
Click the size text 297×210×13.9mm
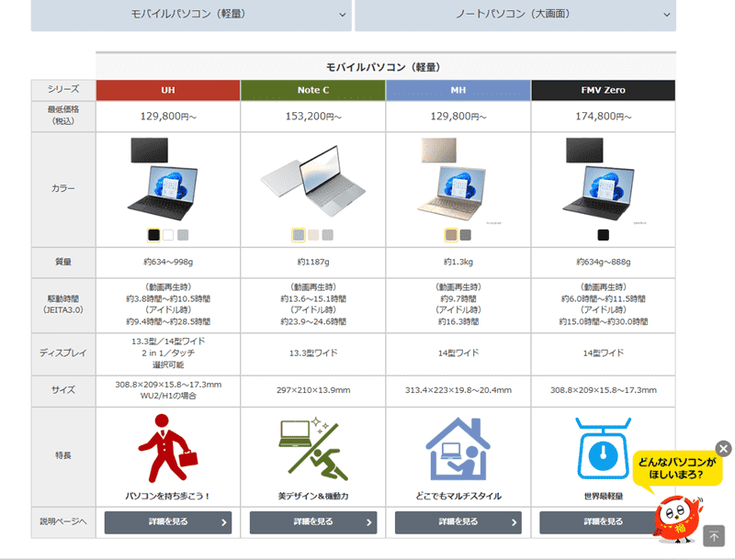coord(313,390)
